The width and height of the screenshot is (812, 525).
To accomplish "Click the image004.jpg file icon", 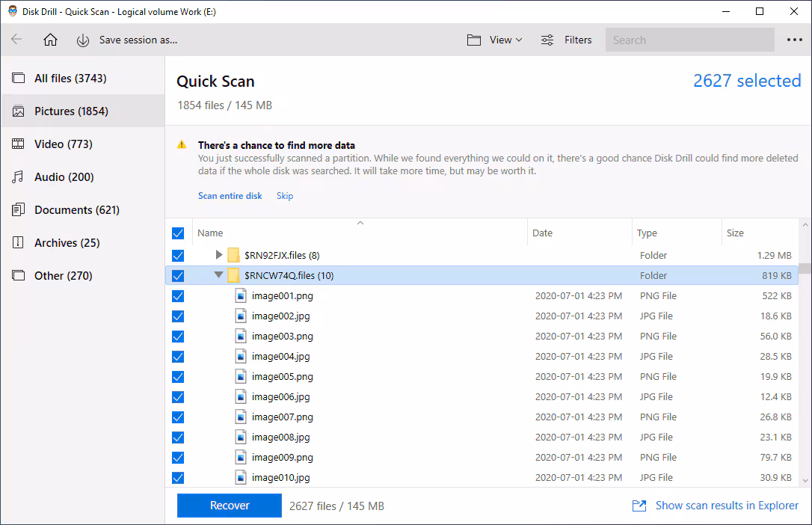I will 241,356.
